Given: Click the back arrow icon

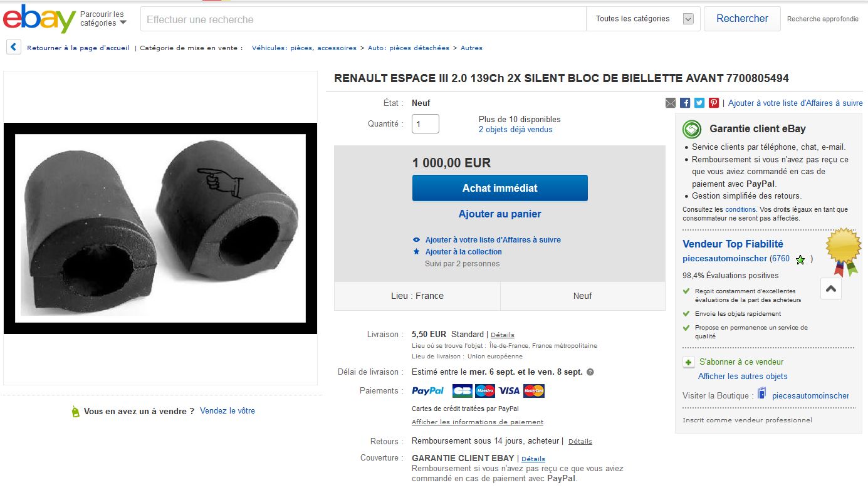Looking at the screenshot, I should [14, 48].
